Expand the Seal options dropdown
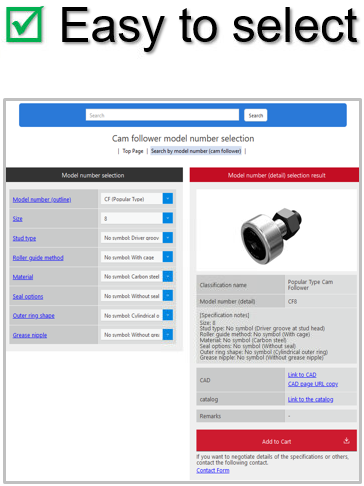 [x=137, y=296]
